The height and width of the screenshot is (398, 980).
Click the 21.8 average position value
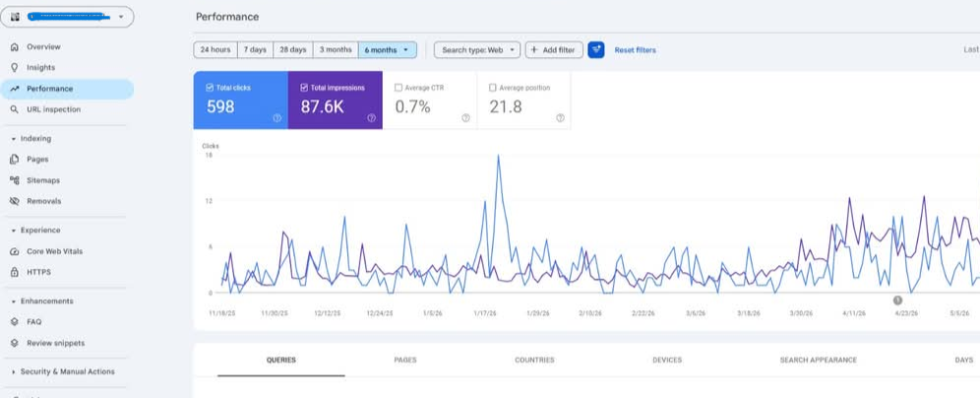[506, 107]
